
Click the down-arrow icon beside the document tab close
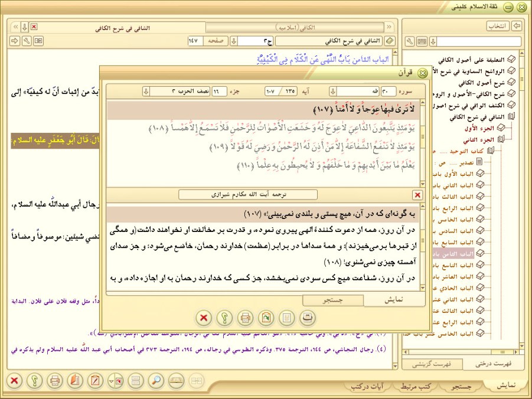click(24, 27)
